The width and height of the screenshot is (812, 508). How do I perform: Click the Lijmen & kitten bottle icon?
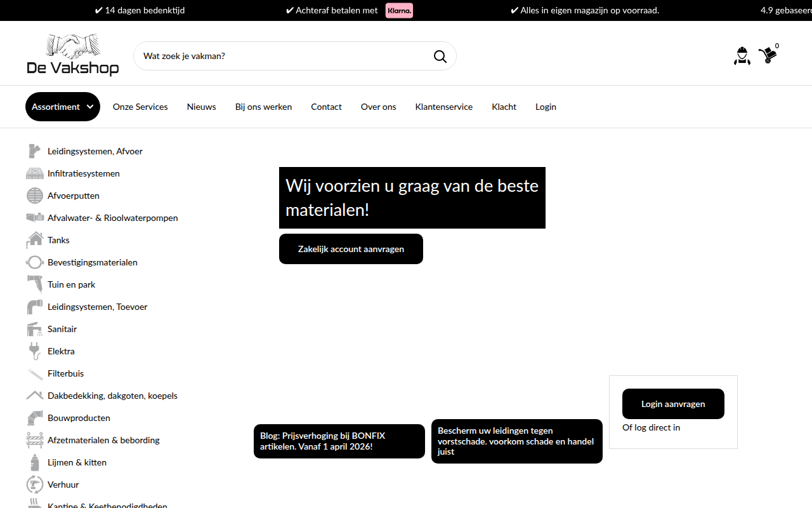pyautogui.click(x=35, y=462)
